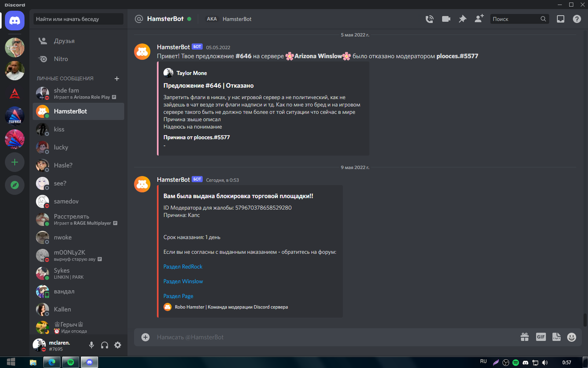588x368 pixels.
Task: Open chat with вандал
Action: (79, 291)
